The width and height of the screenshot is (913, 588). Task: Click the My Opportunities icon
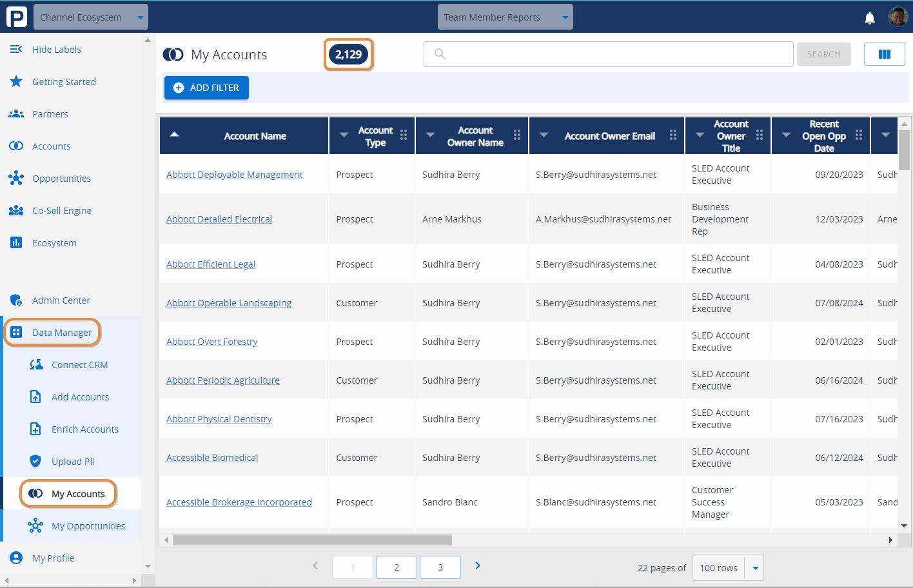point(35,525)
